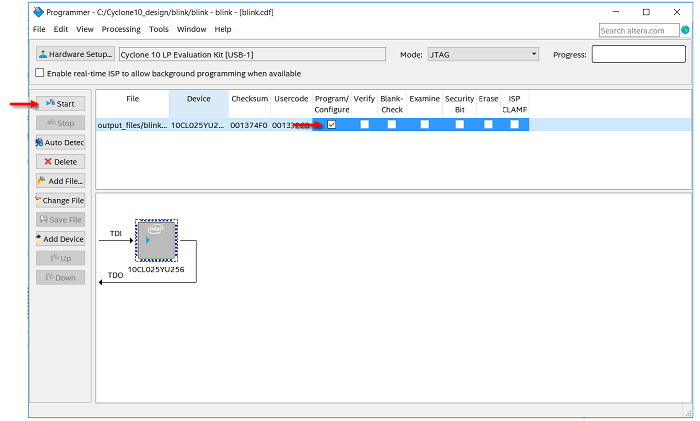Viewport: 700px width, 421px height.
Task: Open the Processing menu
Action: [x=121, y=29]
